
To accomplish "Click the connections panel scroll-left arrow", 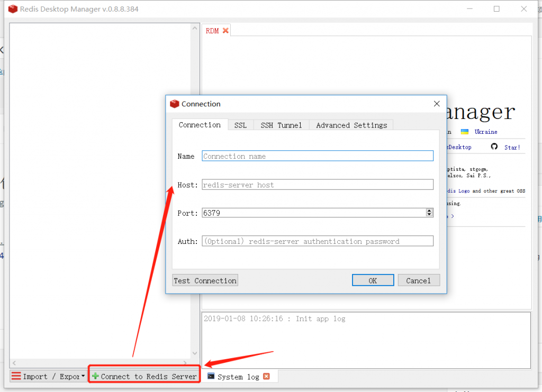I will [14, 363].
